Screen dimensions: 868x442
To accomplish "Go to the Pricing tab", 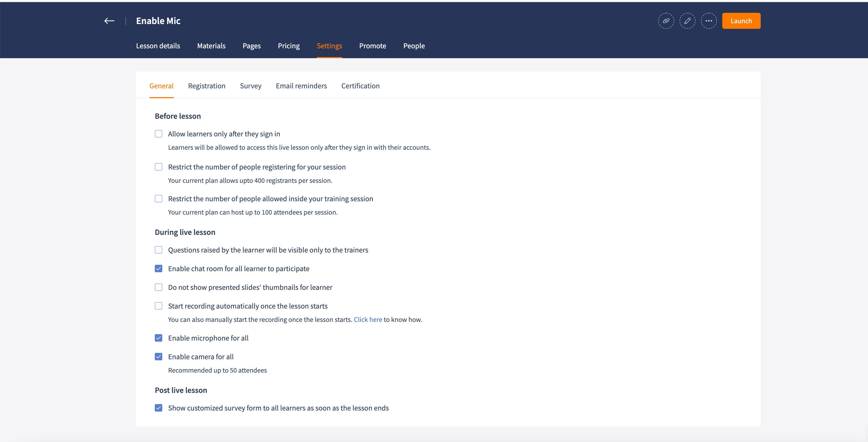I will 289,46.
